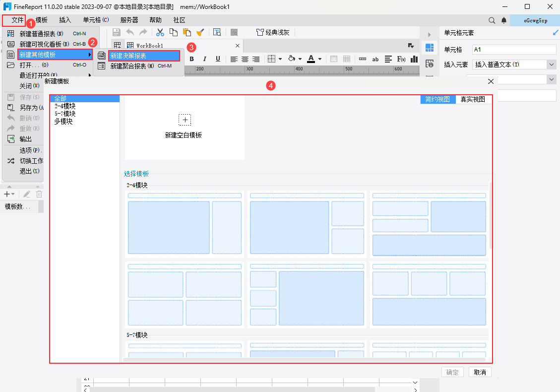
Task: Click the 取消 button
Action: click(480, 372)
